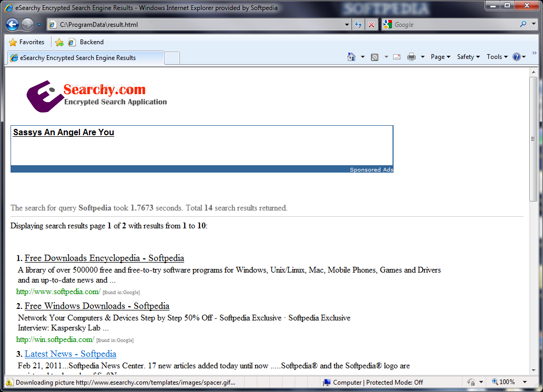Run search with the magnifier icon
Screen dimensions: 543x392
(x=523, y=24)
